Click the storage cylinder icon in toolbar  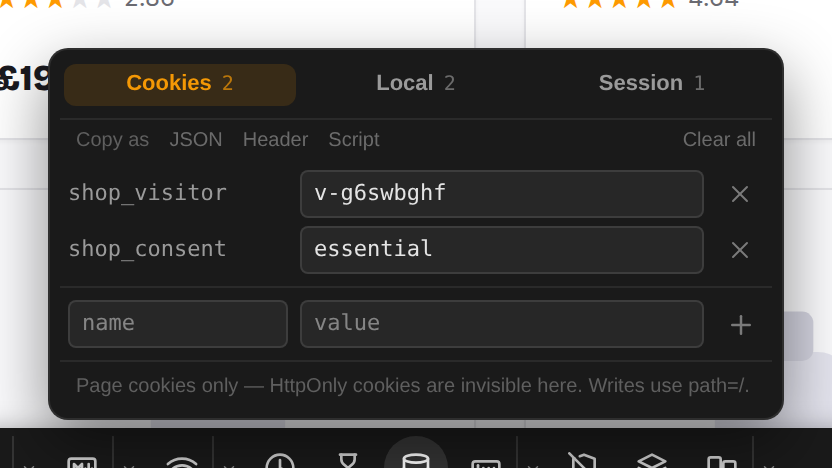point(415,459)
